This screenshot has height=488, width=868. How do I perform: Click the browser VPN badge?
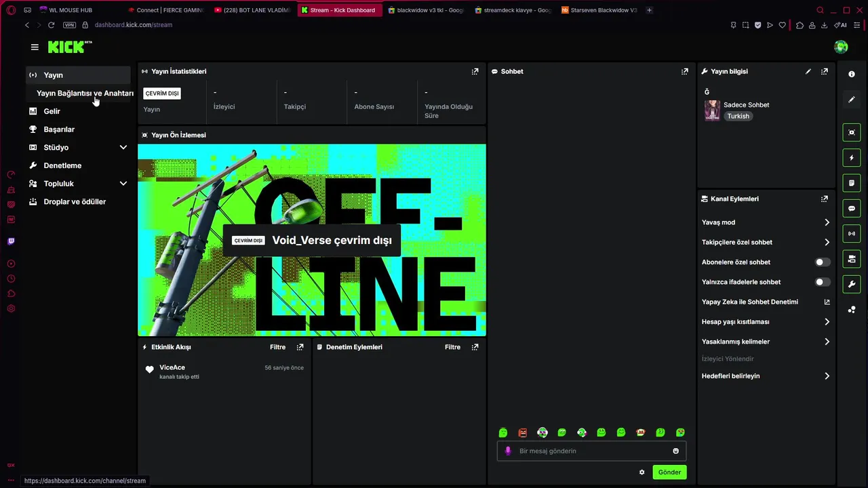click(69, 25)
